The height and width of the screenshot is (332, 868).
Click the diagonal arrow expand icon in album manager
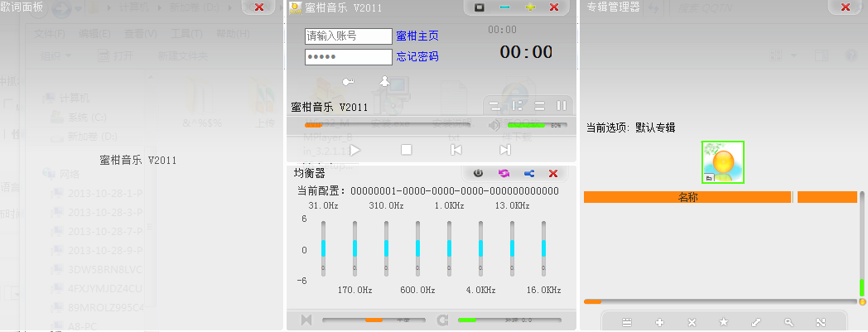click(x=756, y=323)
